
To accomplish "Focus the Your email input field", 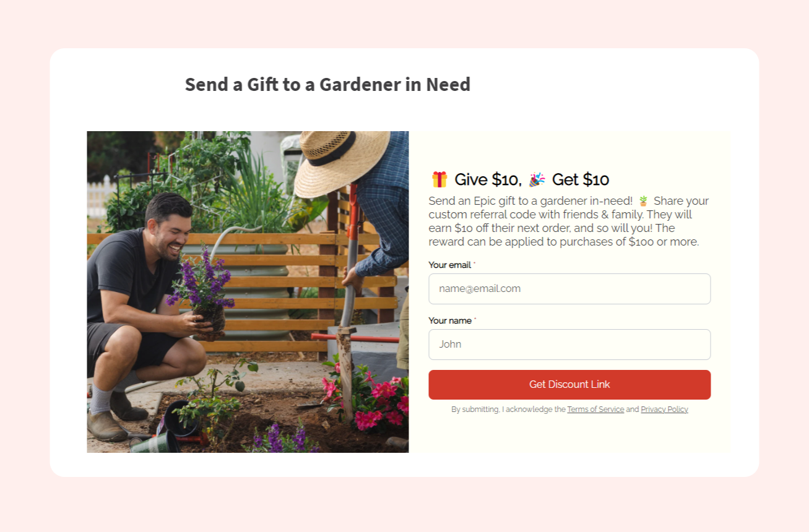I will [x=569, y=289].
